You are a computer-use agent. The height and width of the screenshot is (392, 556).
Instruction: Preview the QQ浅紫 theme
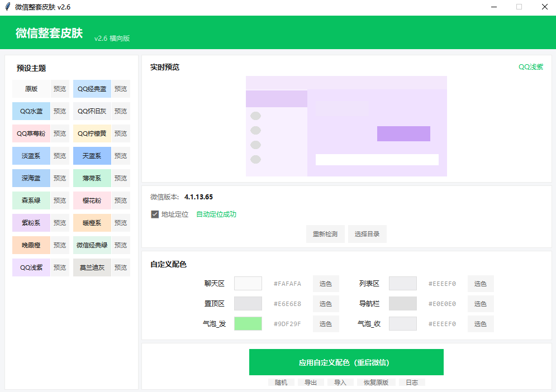tap(60, 267)
